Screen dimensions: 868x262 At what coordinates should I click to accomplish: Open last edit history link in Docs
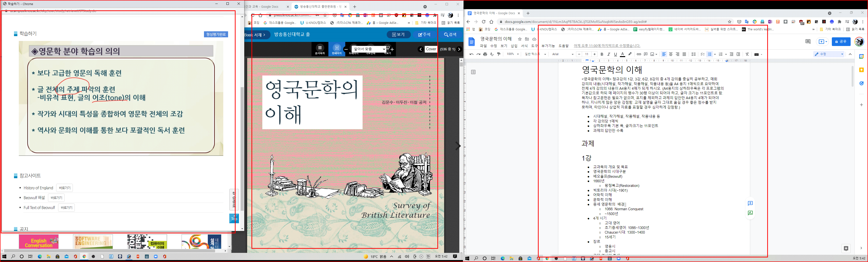click(607, 46)
